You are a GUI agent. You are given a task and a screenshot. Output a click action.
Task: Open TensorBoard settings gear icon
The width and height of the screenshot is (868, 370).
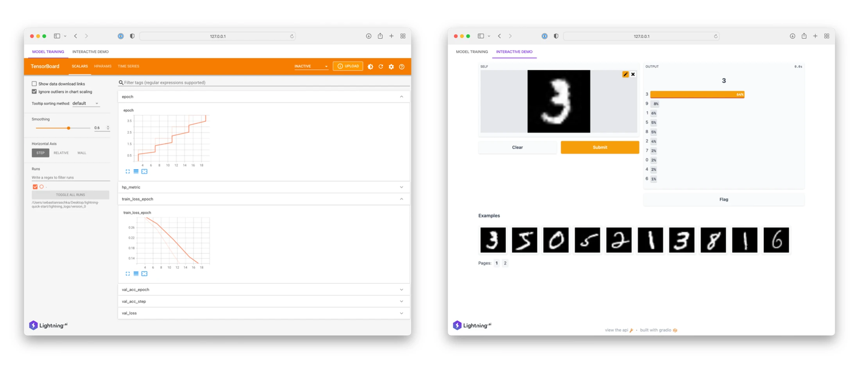391,67
